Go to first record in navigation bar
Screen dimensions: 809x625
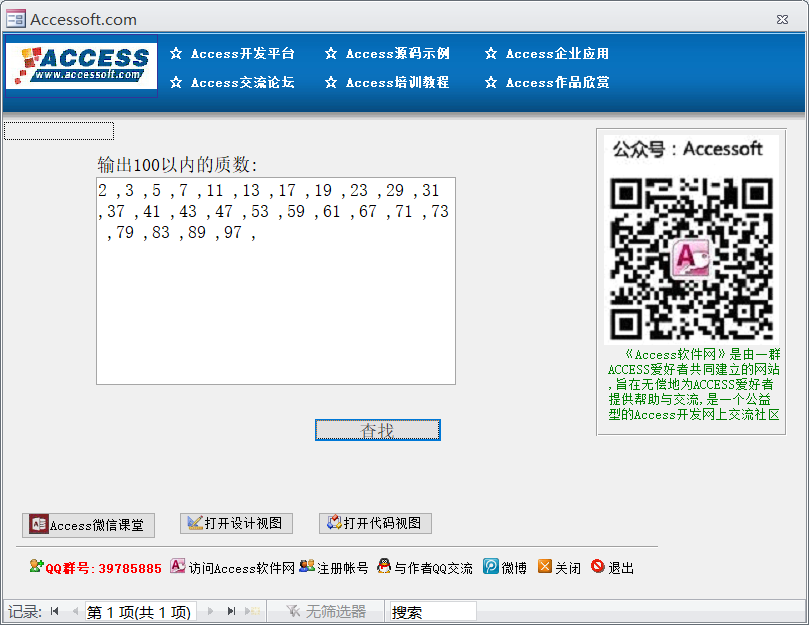click(55, 612)
